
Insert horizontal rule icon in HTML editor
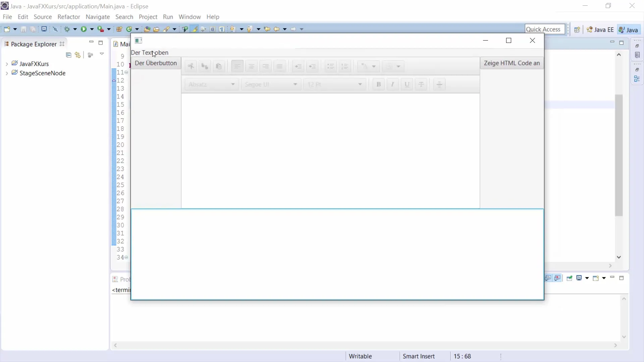point(439,84)
